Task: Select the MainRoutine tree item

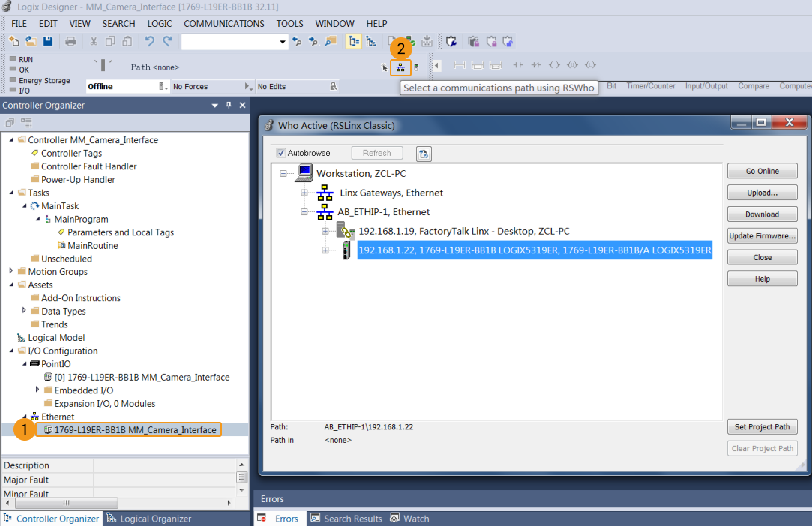Action: click(93, 245)
